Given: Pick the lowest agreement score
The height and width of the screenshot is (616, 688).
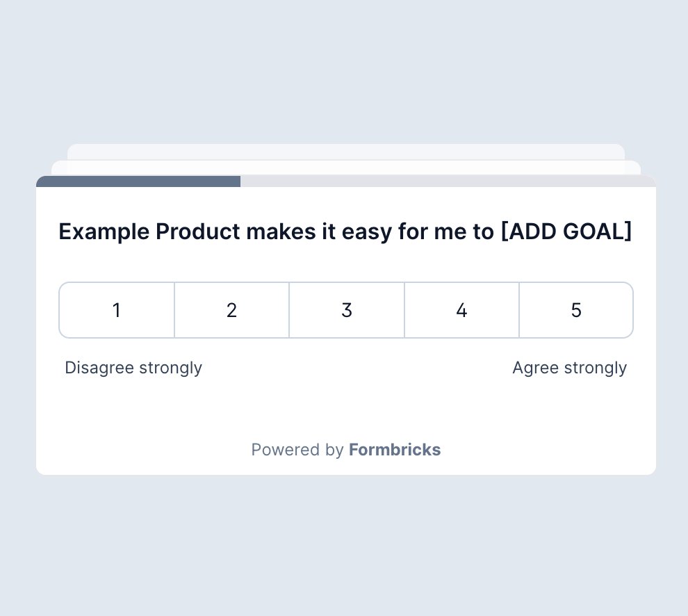Looking at the screenshot, I should (116, 310).
